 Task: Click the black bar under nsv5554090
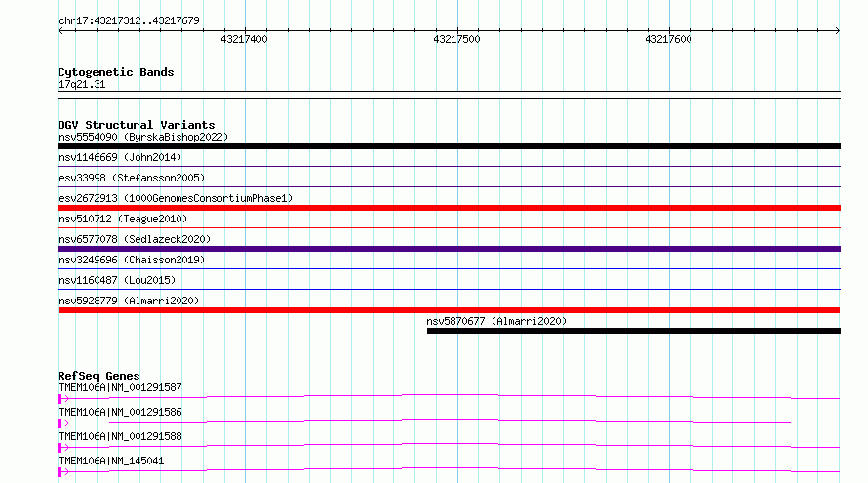tap(449, 146)
